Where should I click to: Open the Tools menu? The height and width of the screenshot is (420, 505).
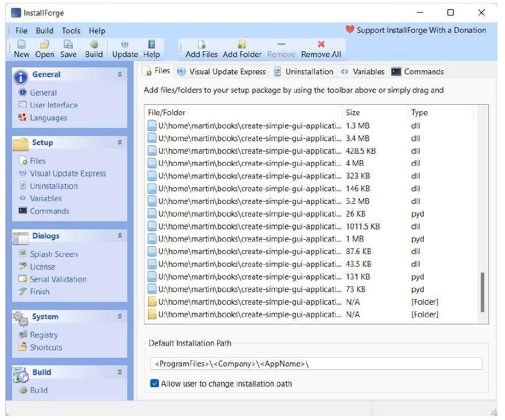71,31
